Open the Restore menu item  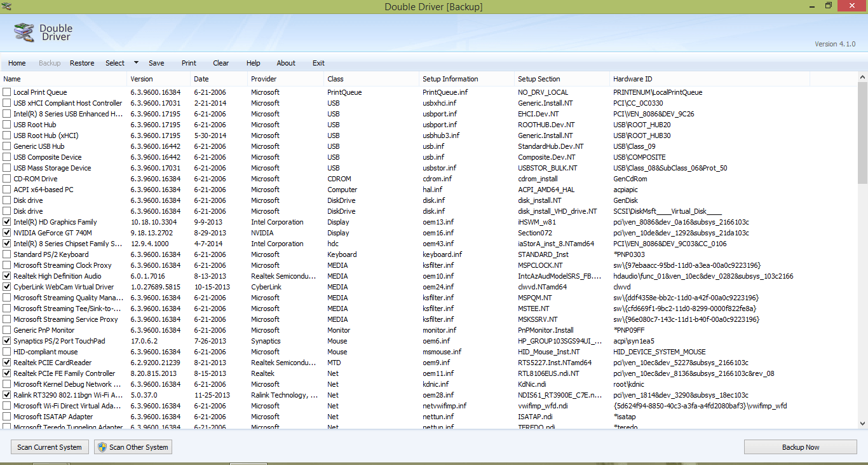tap(82, 63)
